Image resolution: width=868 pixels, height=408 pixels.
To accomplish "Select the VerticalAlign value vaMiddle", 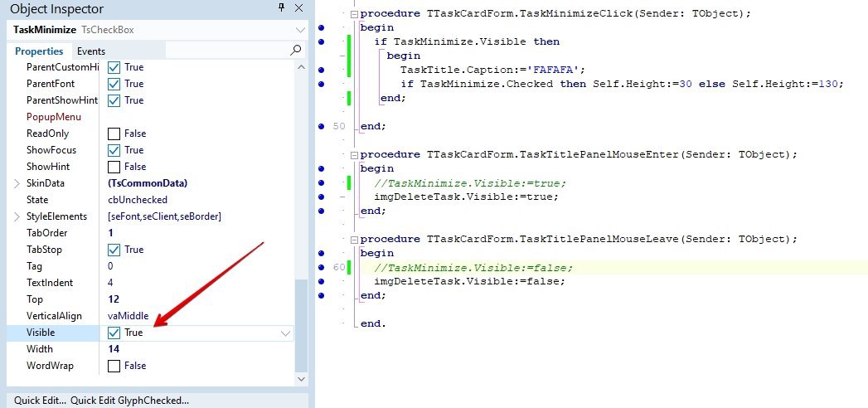I will click(128, 316).
